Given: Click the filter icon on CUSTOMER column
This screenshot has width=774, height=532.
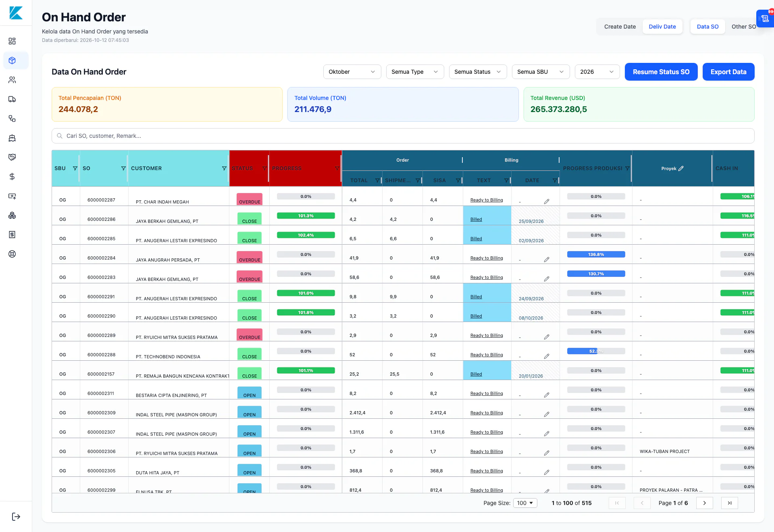Looking at the screenshot, I should (x=224, y=168).
